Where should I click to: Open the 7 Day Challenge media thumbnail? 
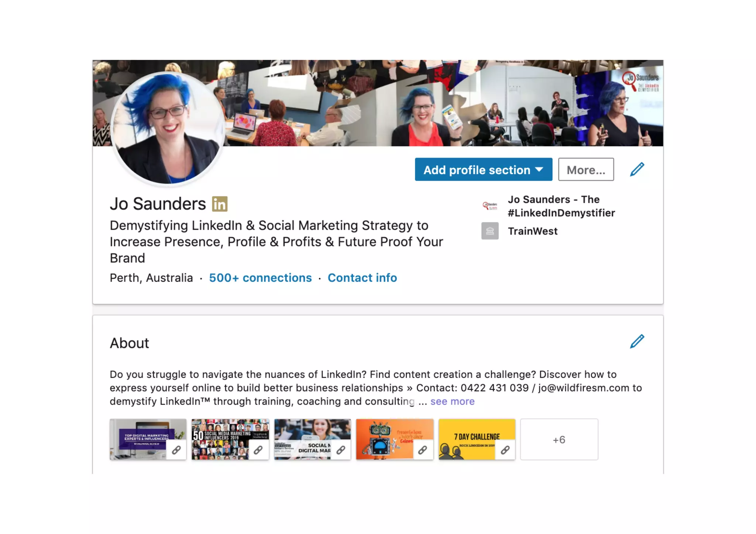477,439
